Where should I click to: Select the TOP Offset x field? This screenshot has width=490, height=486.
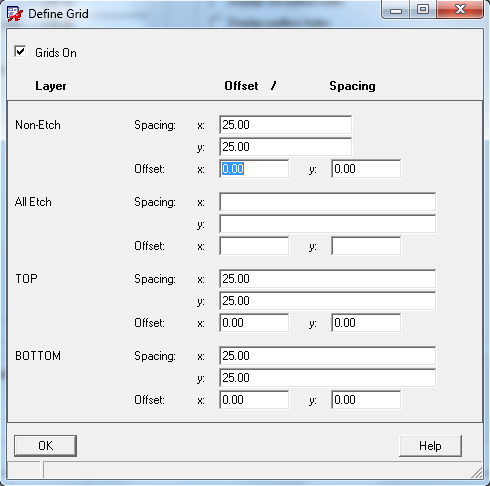pyautogui.click(x=254, y=323)
